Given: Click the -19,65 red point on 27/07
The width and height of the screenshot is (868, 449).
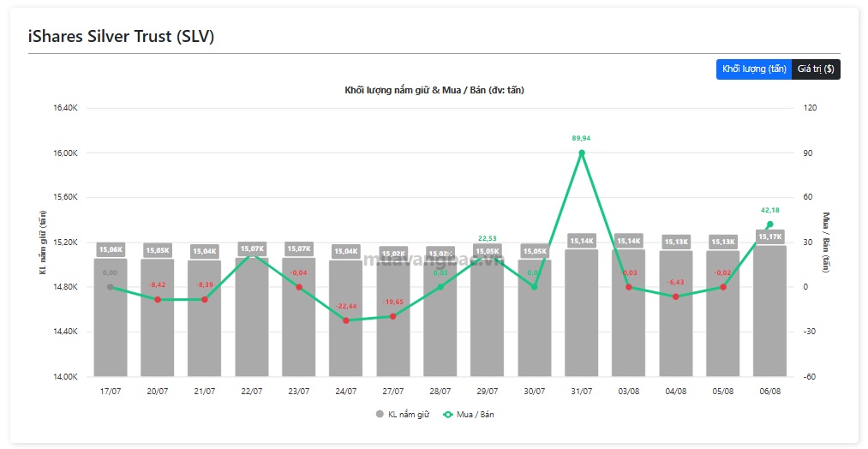Looking at the screenshot, I should pyautogui.click(x=393, y=316).
